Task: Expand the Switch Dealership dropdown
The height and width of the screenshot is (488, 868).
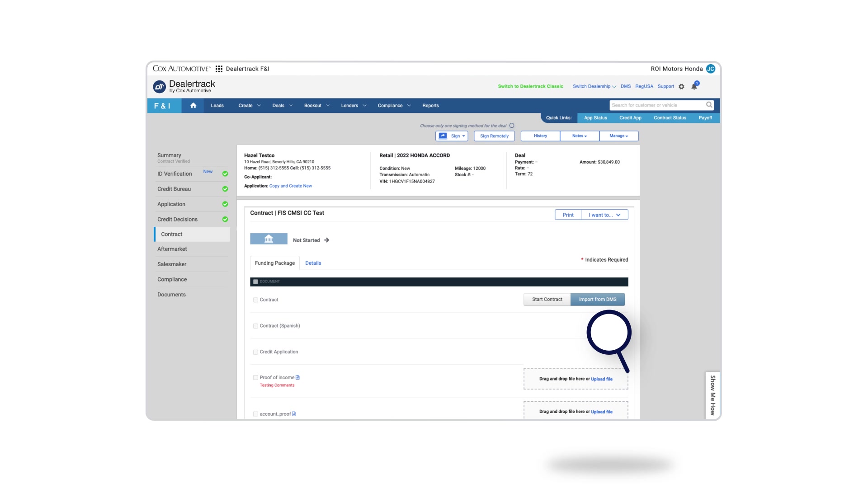Action: (x=594, y=86)
